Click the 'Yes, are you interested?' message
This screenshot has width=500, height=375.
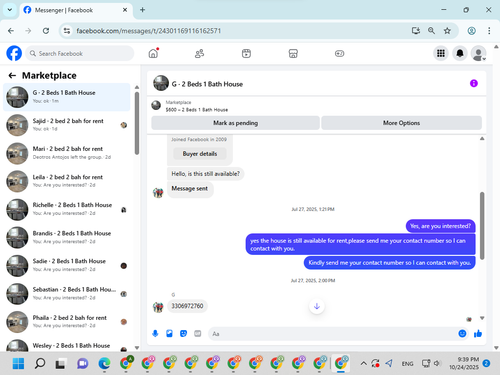click(x=440, y=226)
